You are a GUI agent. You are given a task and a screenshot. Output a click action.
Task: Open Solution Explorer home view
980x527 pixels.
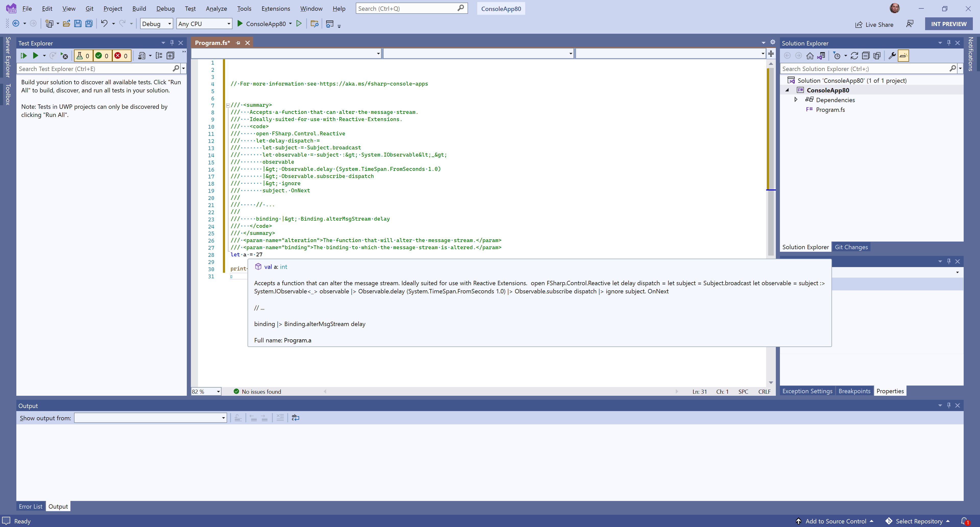(x=810, y=56)
